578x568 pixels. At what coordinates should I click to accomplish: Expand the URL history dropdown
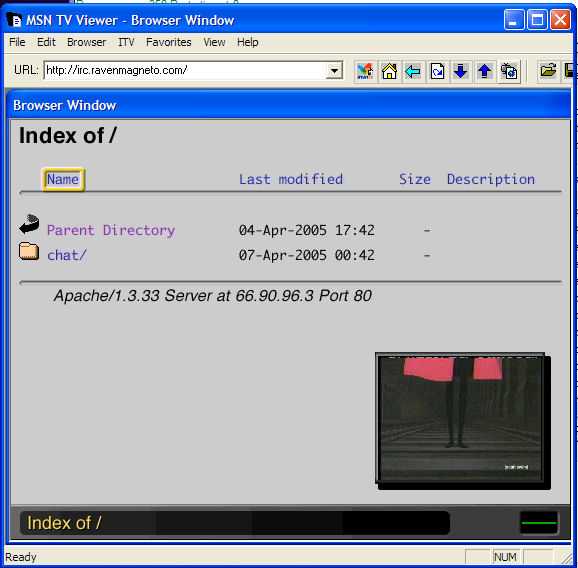coord(334,70)
